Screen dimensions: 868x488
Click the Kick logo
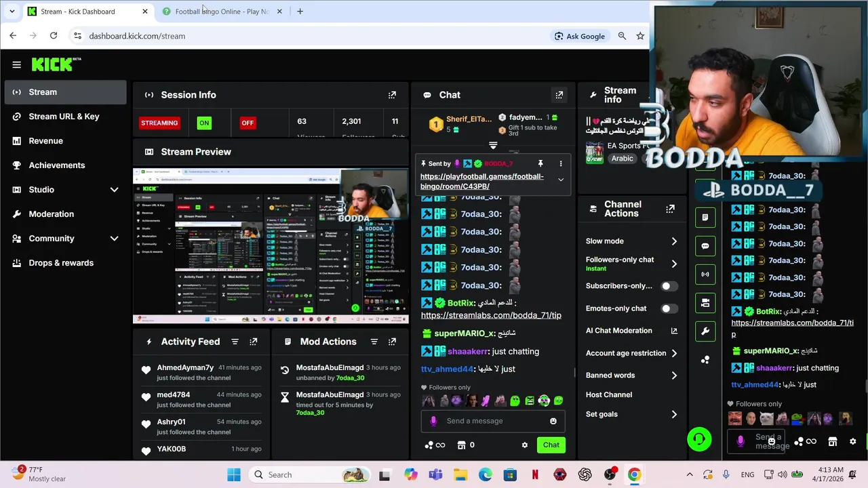point(56,64)
